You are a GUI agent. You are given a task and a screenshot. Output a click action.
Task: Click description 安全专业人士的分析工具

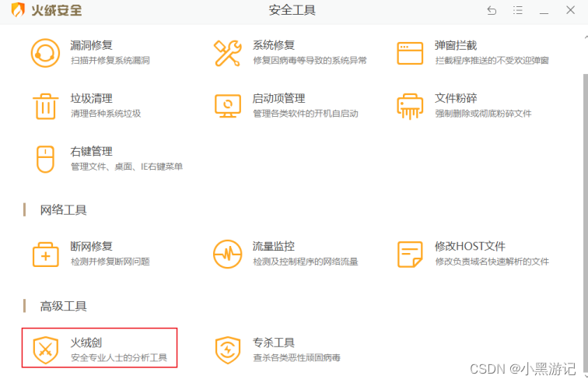click(x=119, y=357)
